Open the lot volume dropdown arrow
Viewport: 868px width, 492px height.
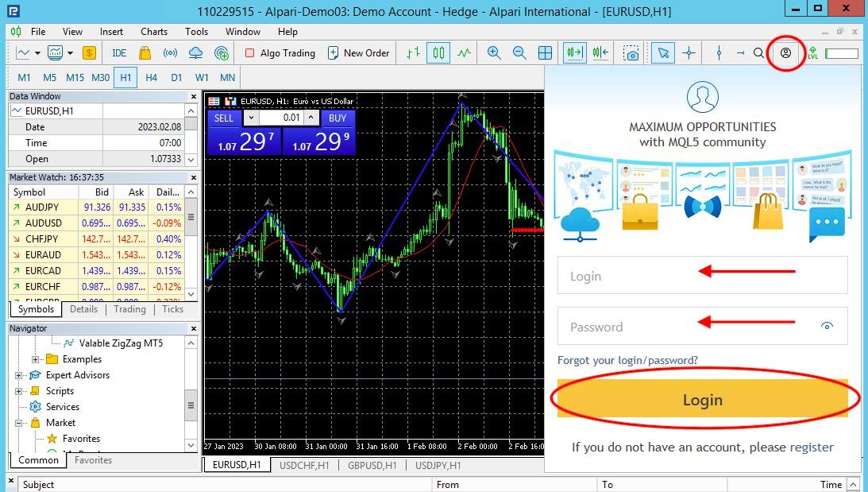click(251, 118)
